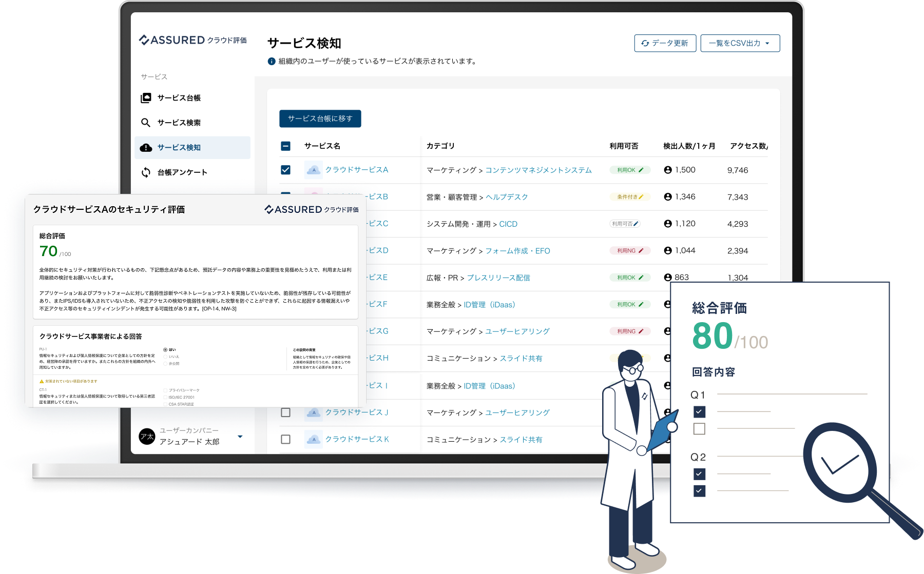This screenshot has width=924, height=574.
Task: Click the cloud alert icon for サービス検知
Action: click(x=146, y=148)
